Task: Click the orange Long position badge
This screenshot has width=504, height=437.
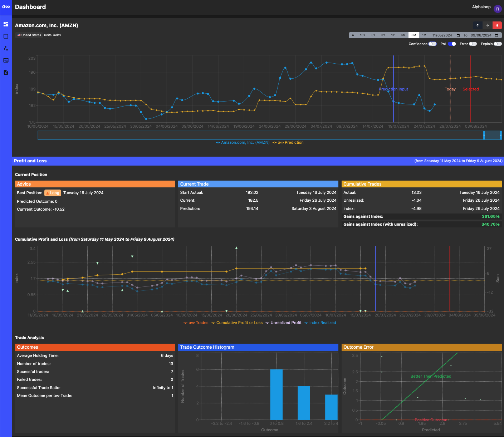Action: [x=53, y=193]
